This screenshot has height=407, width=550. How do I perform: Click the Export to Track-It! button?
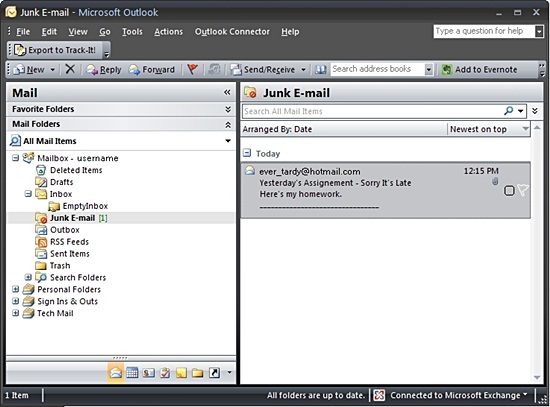(x=55, y=50)
